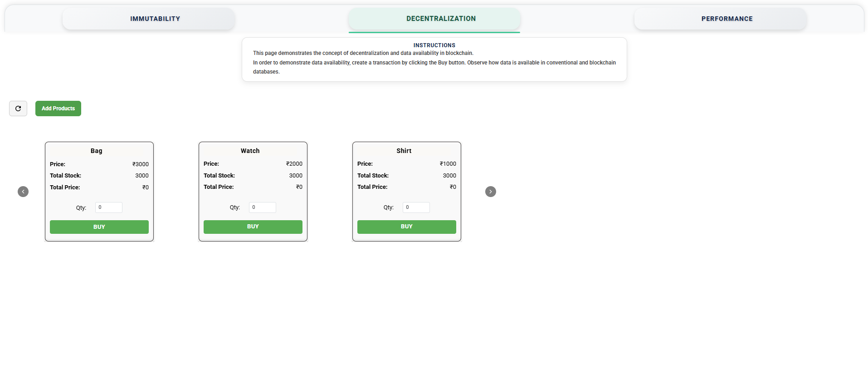Click the INSTRUCTIONS panel heading

tap(434, 45)
